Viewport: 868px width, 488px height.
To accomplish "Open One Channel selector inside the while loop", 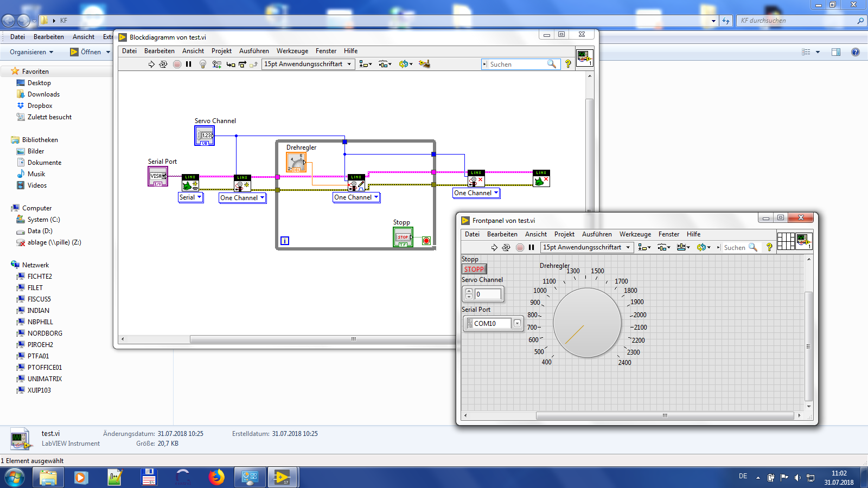I will click(356, 197).
